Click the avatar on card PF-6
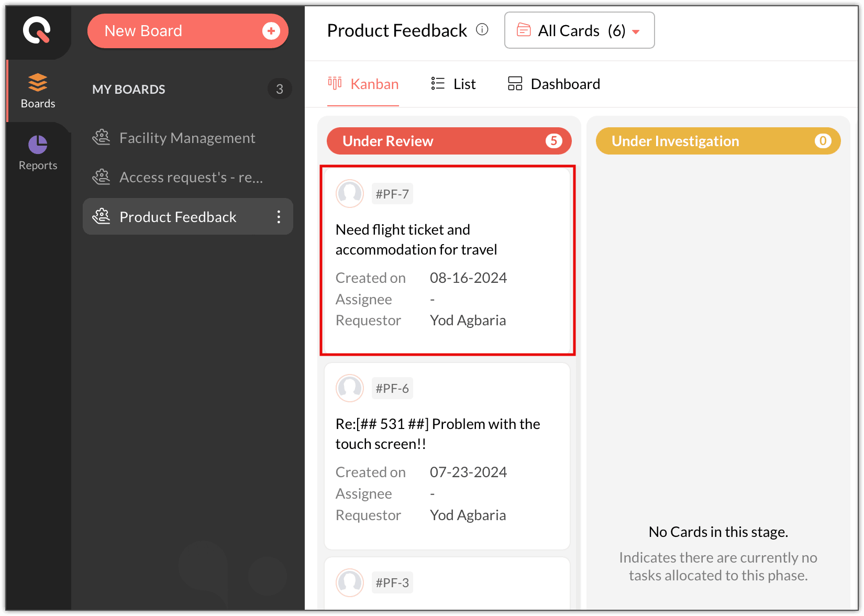This screenshot has height=616, width=864. [x=350, y=388]
